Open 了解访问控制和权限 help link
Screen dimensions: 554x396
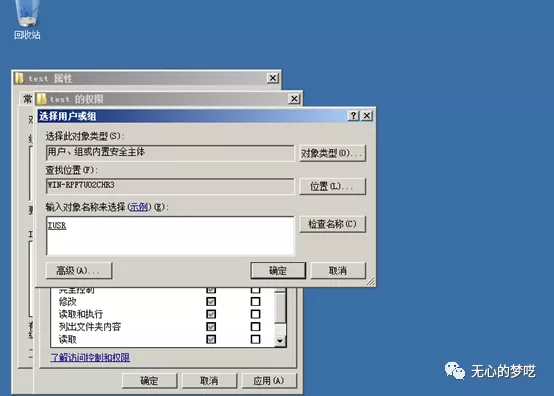[90, 357]
